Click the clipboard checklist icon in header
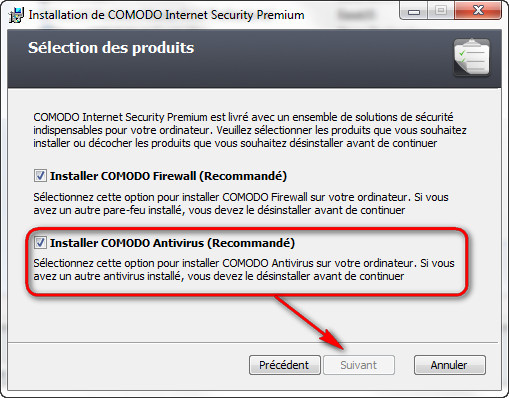 click(472, 57)
